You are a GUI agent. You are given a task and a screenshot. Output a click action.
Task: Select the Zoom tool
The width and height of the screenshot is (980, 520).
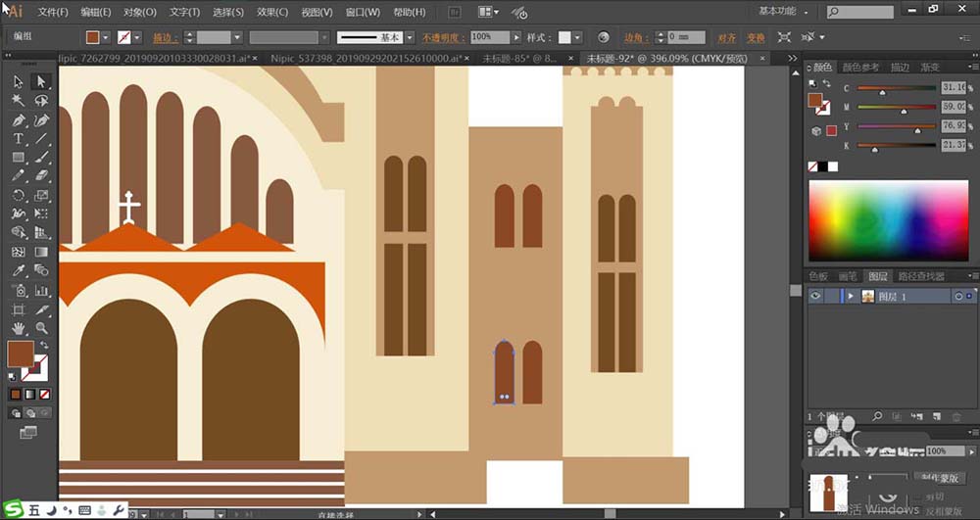click(41, 327)
